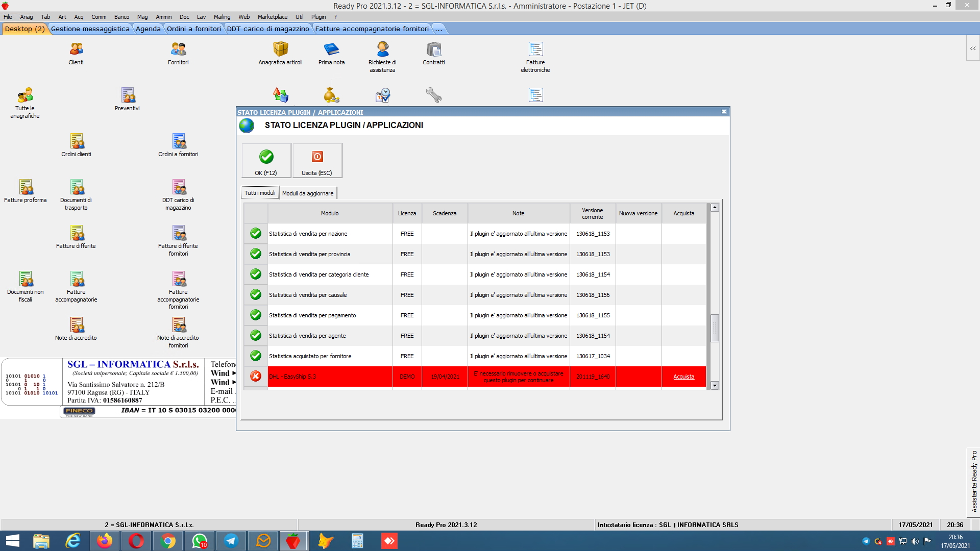Open the Marketplace menu
This screenshot has height=551, width=980.
click(273, 17)
